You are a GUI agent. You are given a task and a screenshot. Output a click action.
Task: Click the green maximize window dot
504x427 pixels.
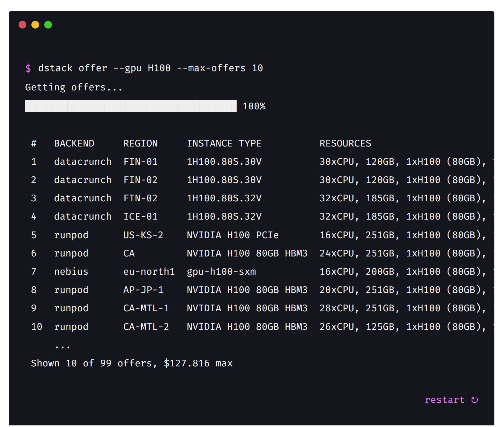click(48, 25)
